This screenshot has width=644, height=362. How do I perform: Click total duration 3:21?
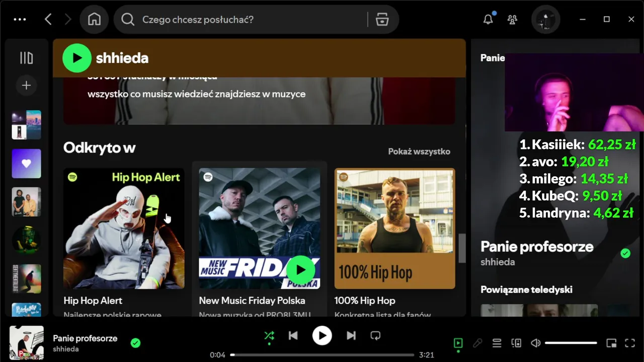coord(426,355)
